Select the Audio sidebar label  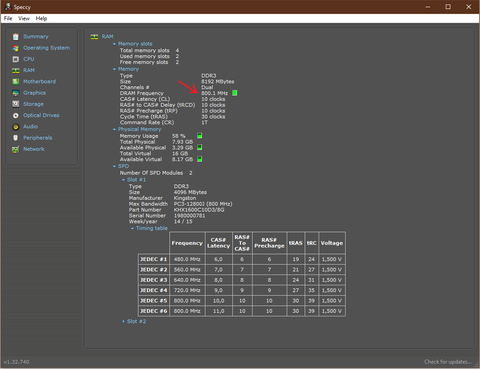coord(30,127)
